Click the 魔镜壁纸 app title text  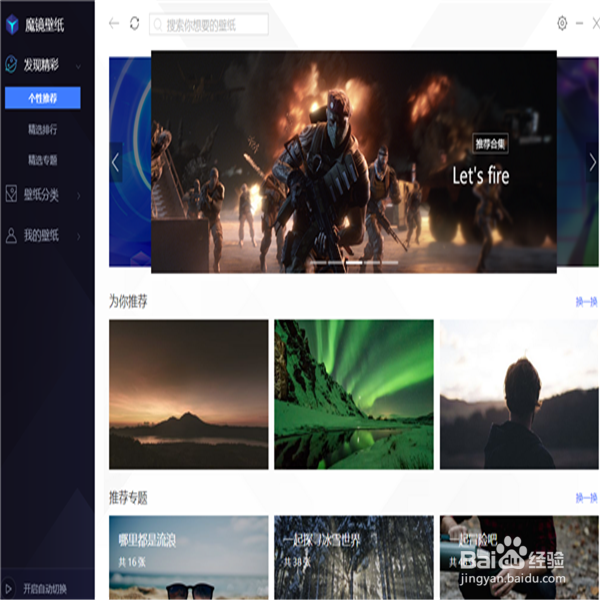pos(44,25)
